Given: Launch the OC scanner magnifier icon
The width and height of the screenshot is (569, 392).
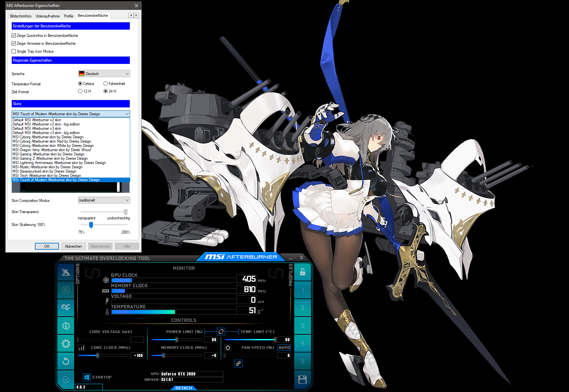Looking at the screenshot, I should (66, 307).
